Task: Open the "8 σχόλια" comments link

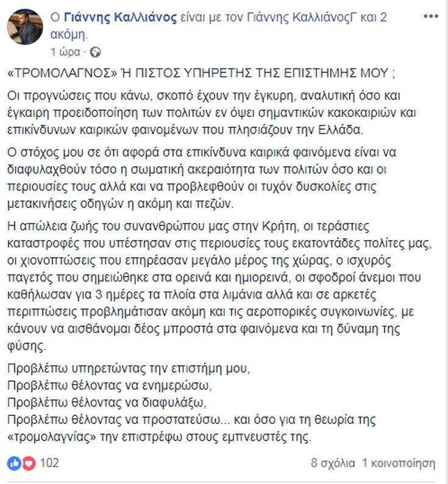Action: [x=333, y=463]
